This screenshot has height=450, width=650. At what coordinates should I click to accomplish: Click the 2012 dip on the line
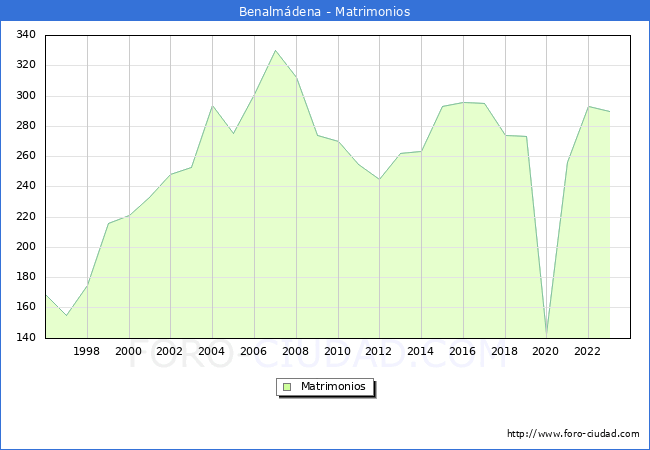(379, 180)
